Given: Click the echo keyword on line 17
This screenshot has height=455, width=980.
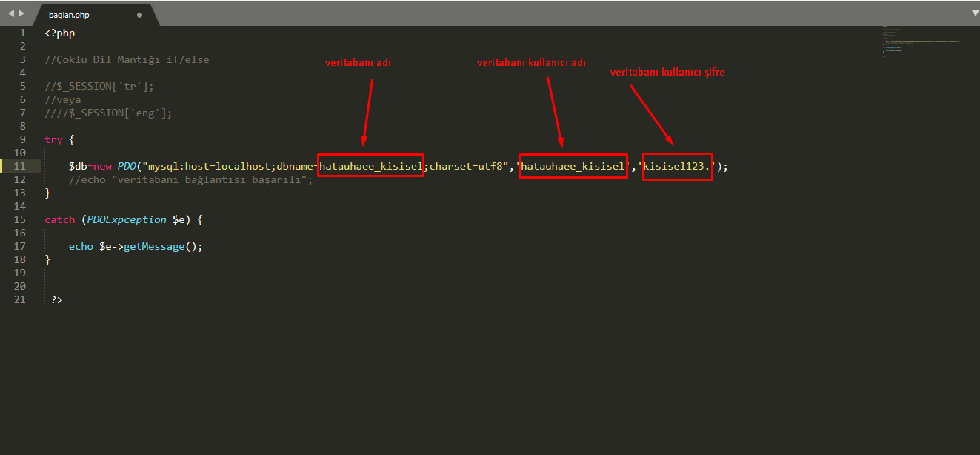Looking at the screenshot, I should point(81,246).
